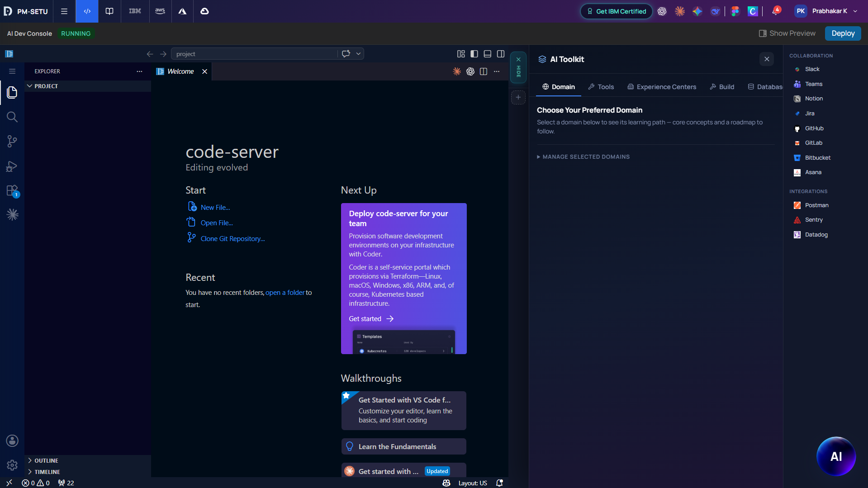Open the Postman integration item
The height and width of the screenshot is (488, 868).
pos(817,205)
